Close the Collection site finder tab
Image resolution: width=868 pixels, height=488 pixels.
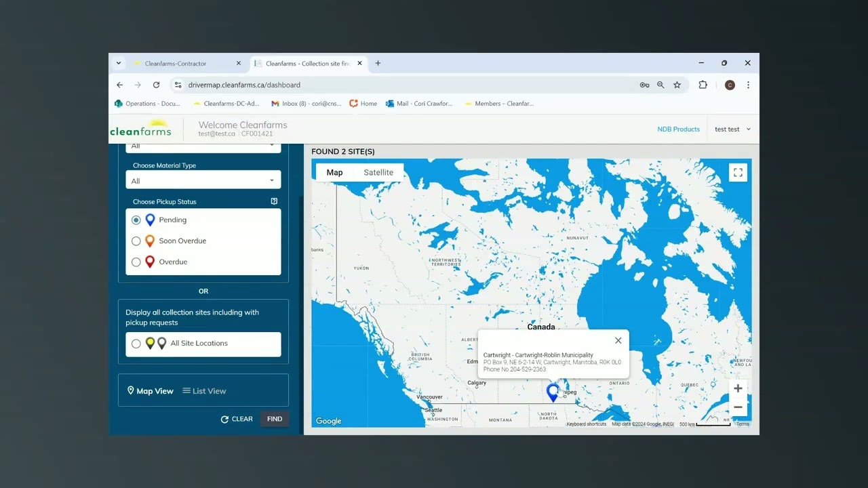[359, 63]
